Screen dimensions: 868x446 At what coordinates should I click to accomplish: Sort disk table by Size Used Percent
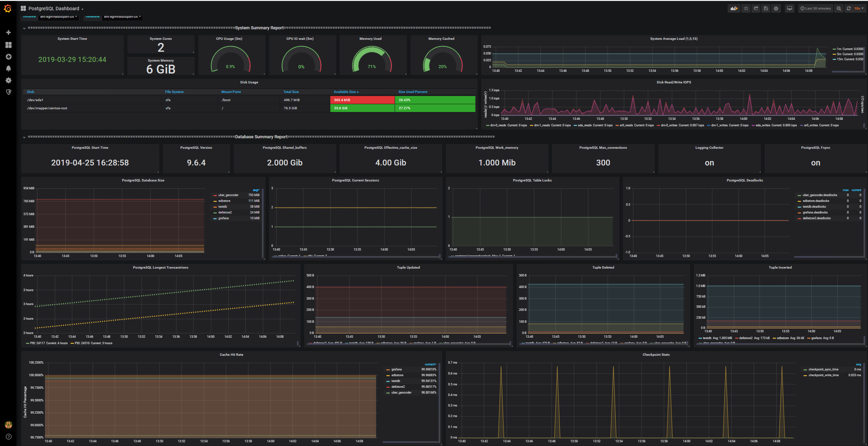pyautogui.click(x=413, y=92)
